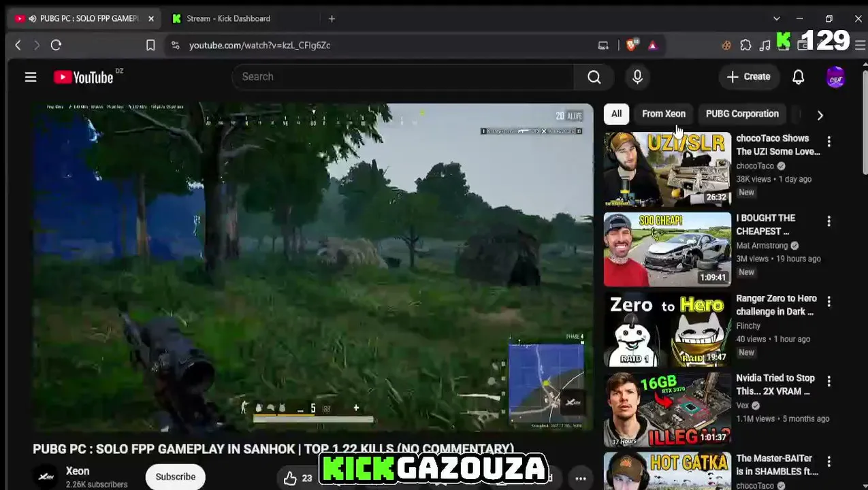Open the tab search dropdown arrow
Image resolution: width=868 pixels, height=490 pixels.
(777, 18)
